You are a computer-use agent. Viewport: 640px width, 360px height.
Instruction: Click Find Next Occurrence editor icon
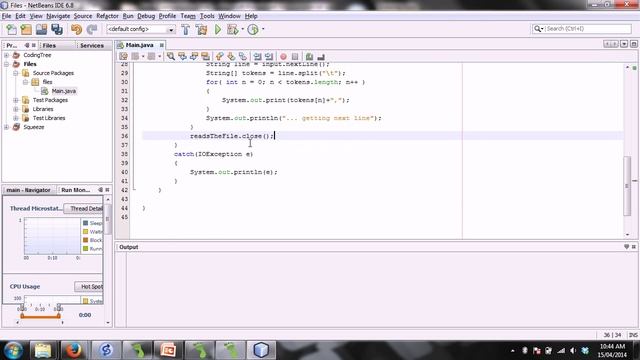[194, 56]
